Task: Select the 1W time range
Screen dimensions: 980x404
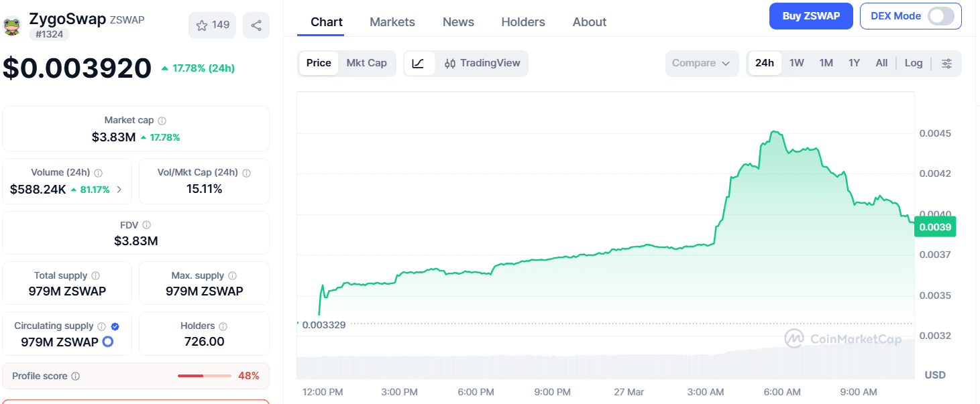Action: tap(796, 62)
